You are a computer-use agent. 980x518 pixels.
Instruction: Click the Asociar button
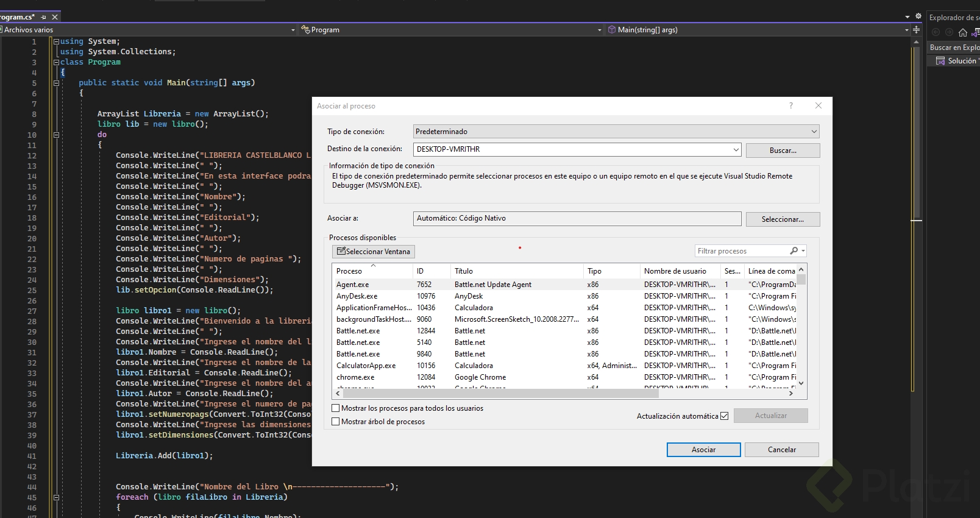703,450
